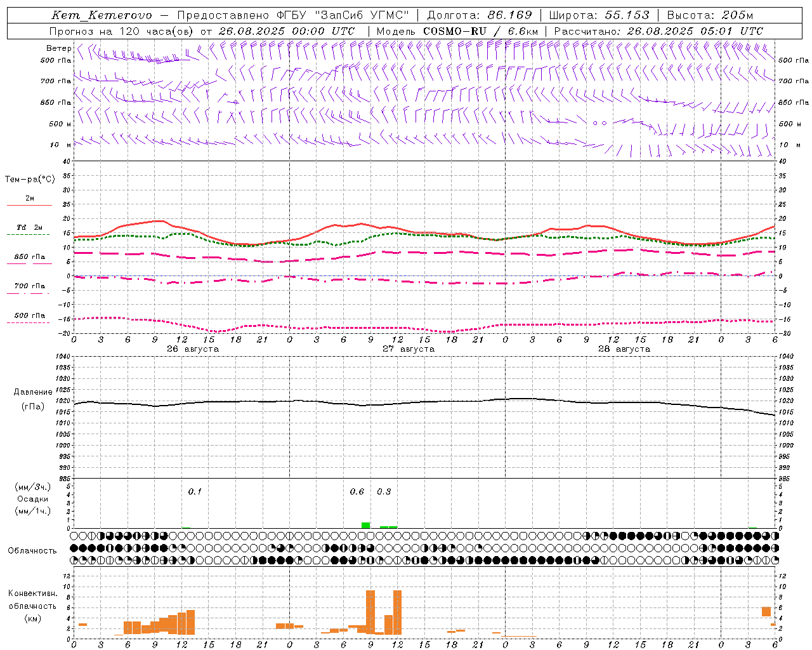The image size is (812, 650).
Task: Click the right-side "10 м" wind level label
Action: pyautogui.click(x=789, y=145)
